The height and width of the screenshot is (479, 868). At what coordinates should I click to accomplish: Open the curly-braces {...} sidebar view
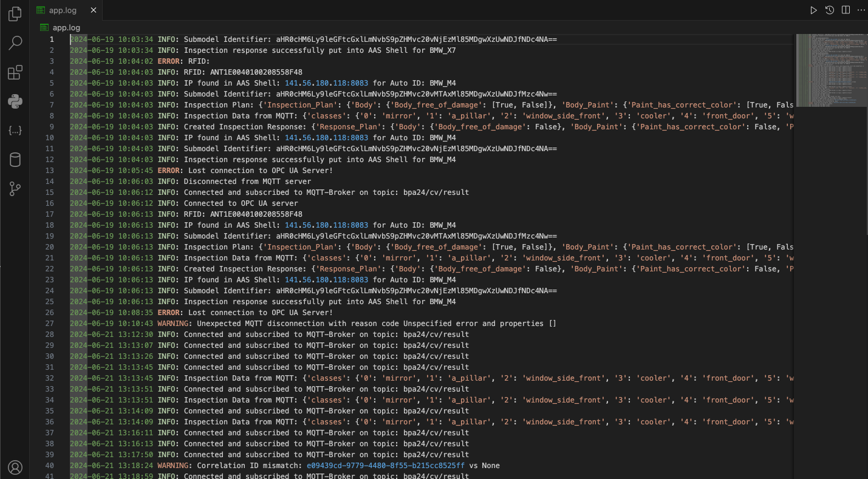pyautogui.click(x=15, y=131)
